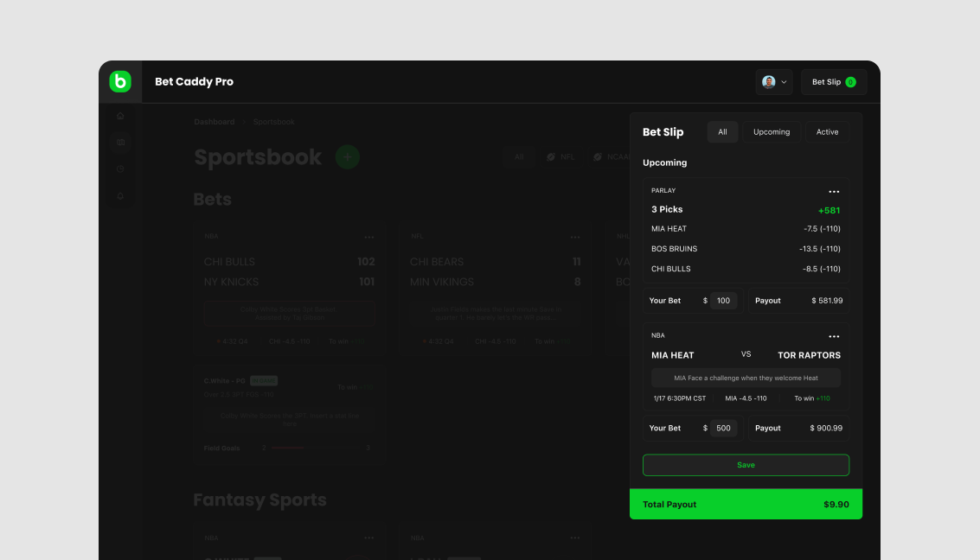This screenshot has width=980, height=560.
Task: Click the NY KNICKS team row
Action: tap(290, 283)
